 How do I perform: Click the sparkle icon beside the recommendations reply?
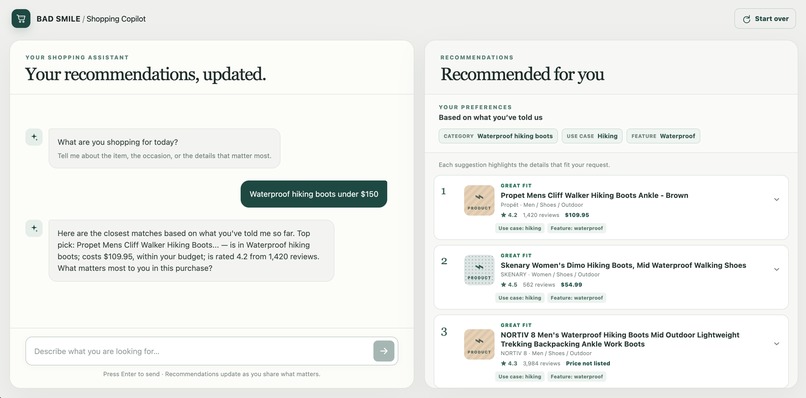34,228
